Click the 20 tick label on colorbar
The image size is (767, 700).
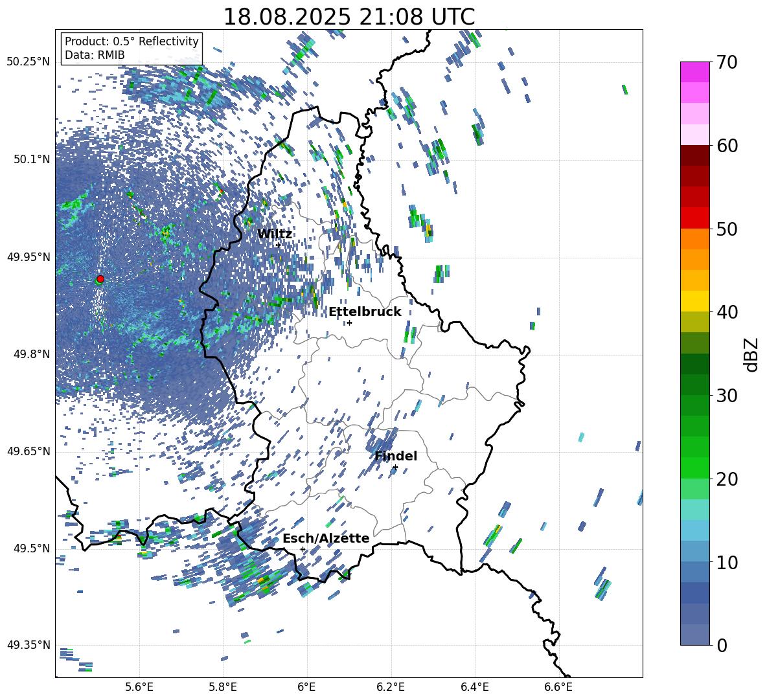pyautogui.click(x=727, y=479)
